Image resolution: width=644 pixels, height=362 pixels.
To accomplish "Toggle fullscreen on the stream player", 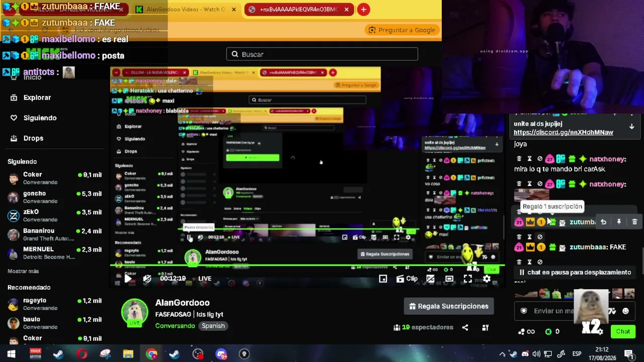I will (468, 279).
